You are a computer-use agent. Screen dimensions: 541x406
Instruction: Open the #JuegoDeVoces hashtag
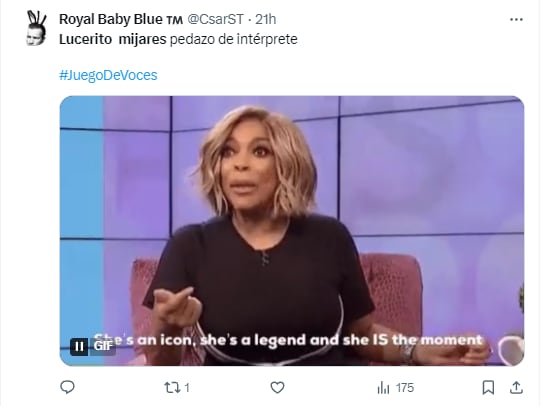coord(108,75)
